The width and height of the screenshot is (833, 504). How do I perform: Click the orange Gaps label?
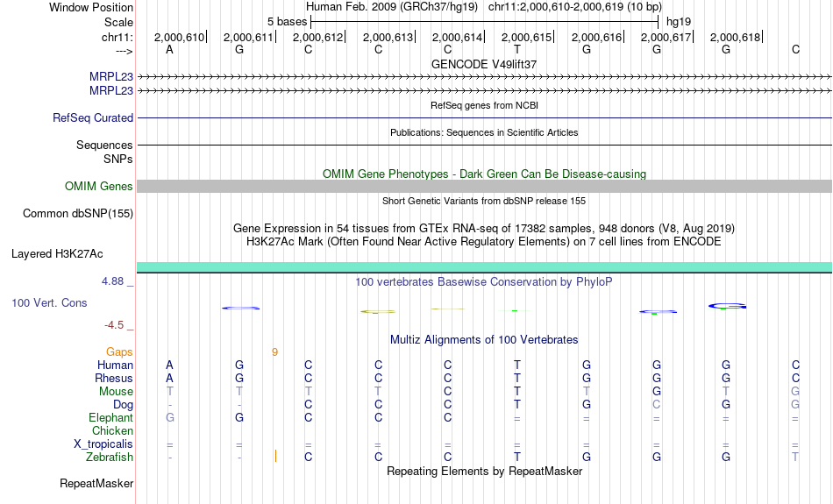tap(119, 352)
